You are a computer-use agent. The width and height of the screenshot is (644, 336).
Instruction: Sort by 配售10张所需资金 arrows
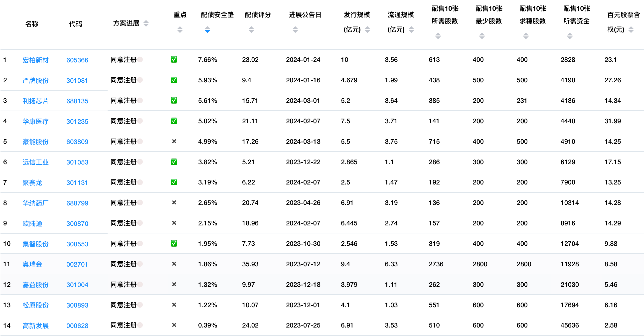570,36
